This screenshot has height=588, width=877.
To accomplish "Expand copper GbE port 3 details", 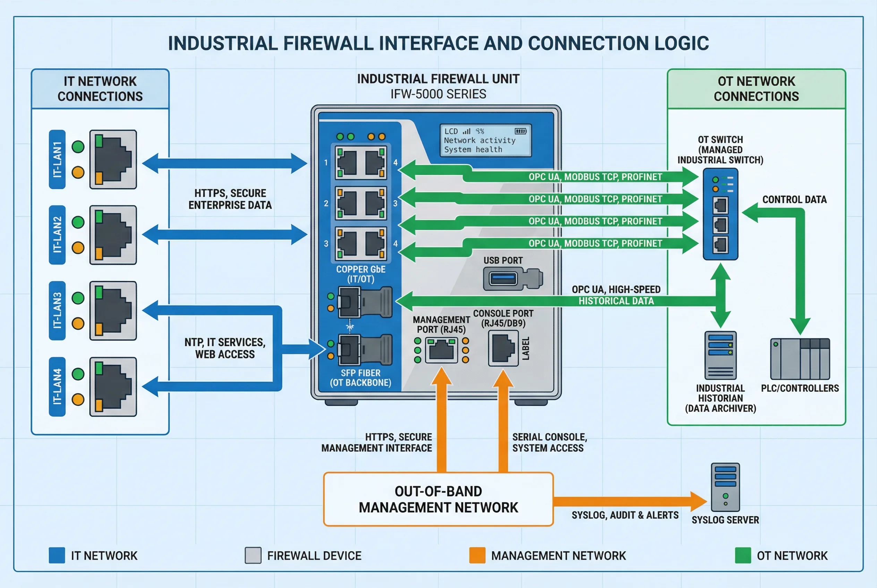I will [x=349, y=244].
